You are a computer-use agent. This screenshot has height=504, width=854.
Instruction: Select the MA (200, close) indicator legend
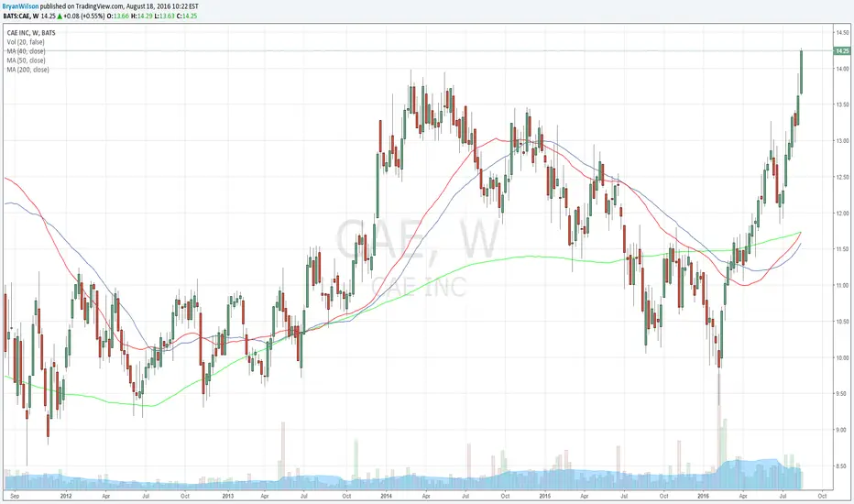pos(27,70)
